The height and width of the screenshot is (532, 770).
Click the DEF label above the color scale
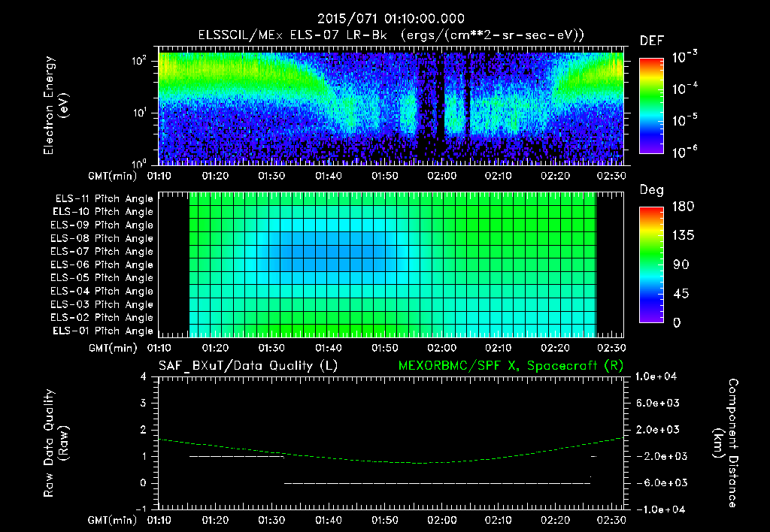pos(652,41)
